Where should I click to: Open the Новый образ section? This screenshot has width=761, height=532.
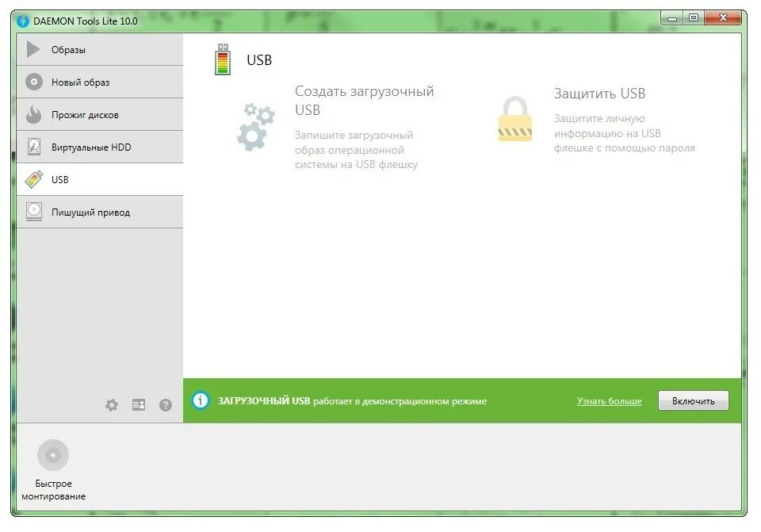[100, 82]
